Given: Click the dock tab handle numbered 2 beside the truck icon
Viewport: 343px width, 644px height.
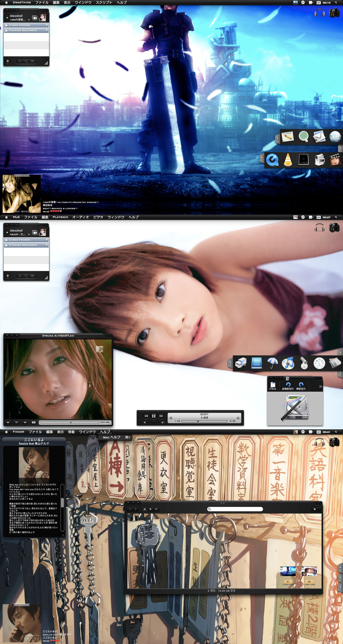Looking at the screenshot, I should (x=230, y=363).
